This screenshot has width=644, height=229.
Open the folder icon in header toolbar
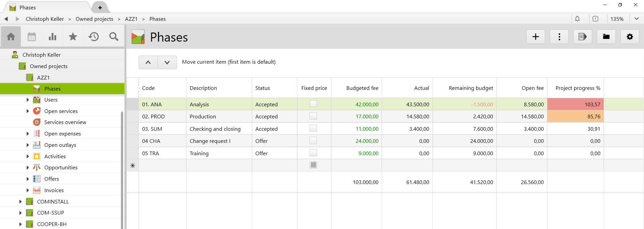click(606, 37)
